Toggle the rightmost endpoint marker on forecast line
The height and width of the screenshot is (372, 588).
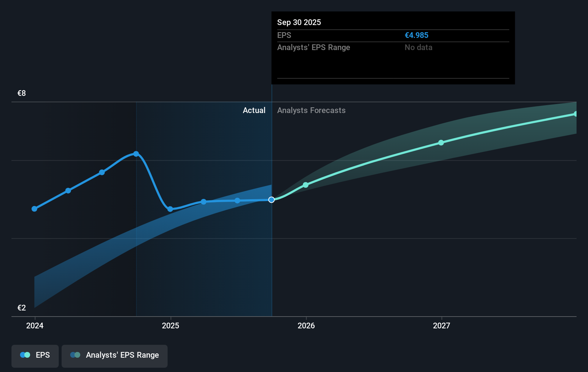tap(576, 113)
